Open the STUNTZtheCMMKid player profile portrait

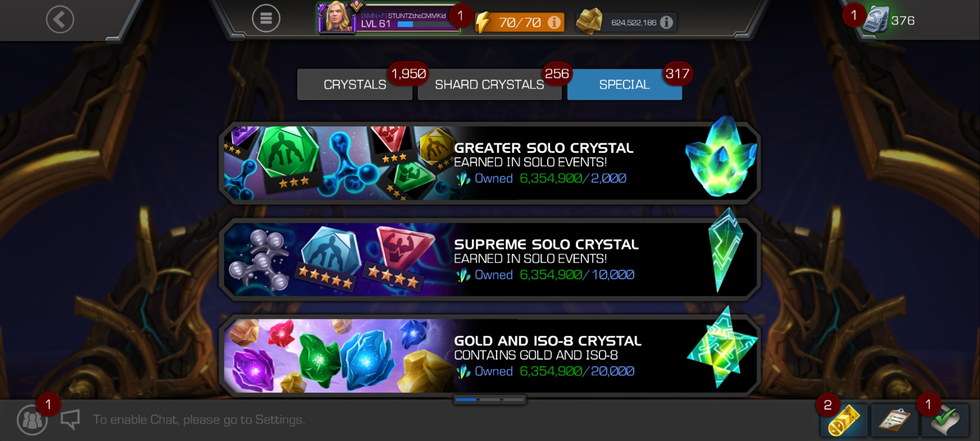(x=336, y=18)
